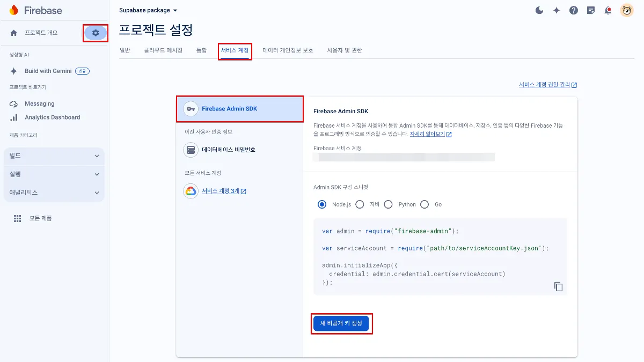The width and height of the screenshot is (644, 362).
Task: Click the Messaging cloud icon
Action: point(14,104)
